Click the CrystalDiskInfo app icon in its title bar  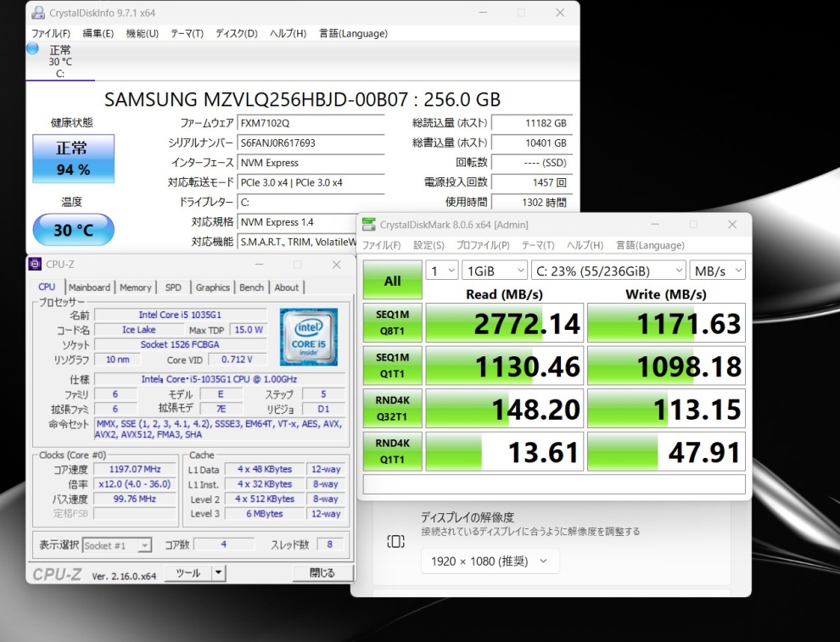pyautogui.click(x=38, y=13)
